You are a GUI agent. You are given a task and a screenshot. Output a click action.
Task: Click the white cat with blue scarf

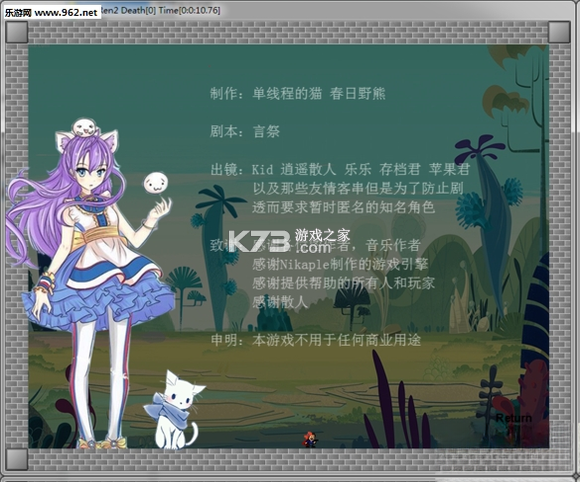tap(174, 410)
